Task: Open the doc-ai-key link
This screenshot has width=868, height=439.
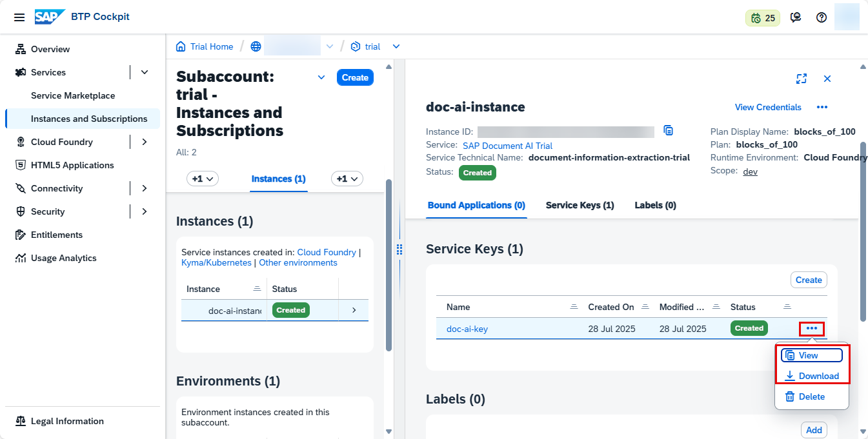Action: 467,329
